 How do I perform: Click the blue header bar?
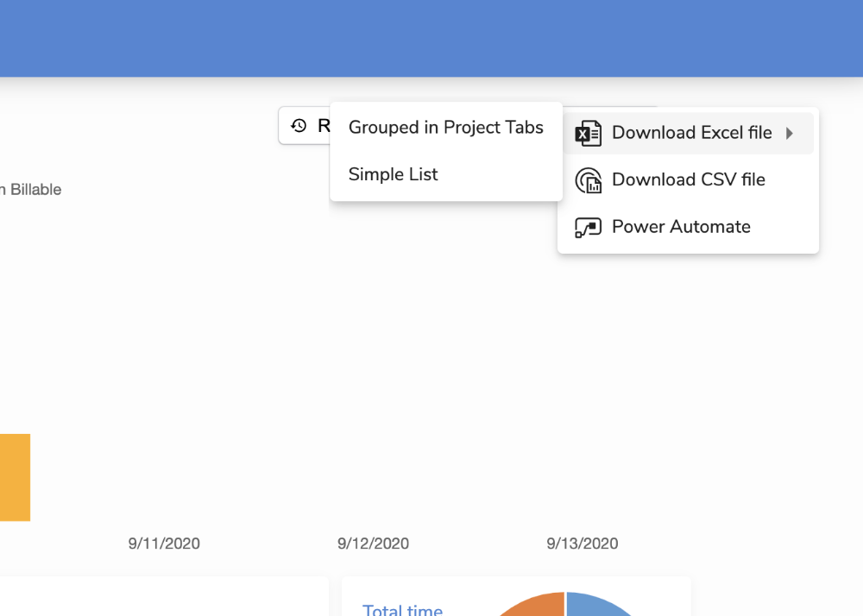tap(431, 38)
